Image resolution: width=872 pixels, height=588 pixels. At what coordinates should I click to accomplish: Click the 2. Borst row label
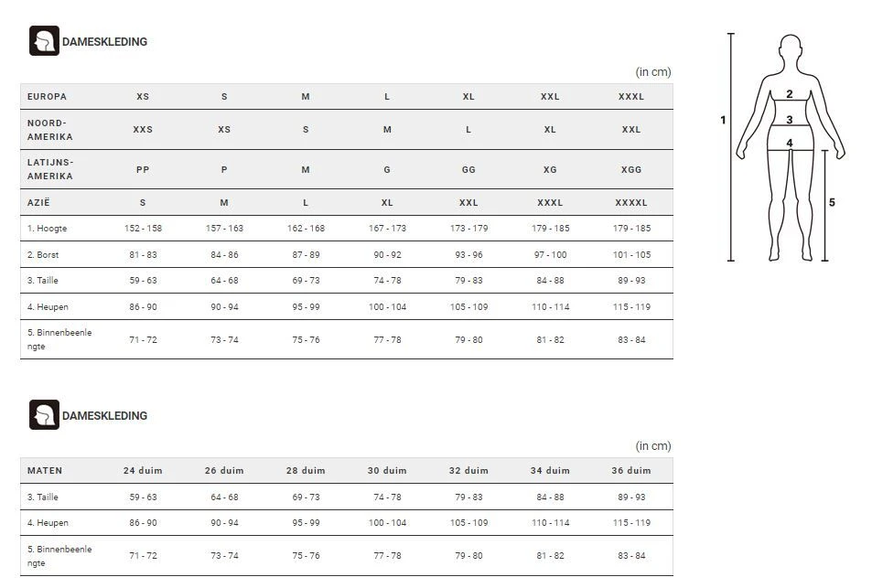pos(43,255)
